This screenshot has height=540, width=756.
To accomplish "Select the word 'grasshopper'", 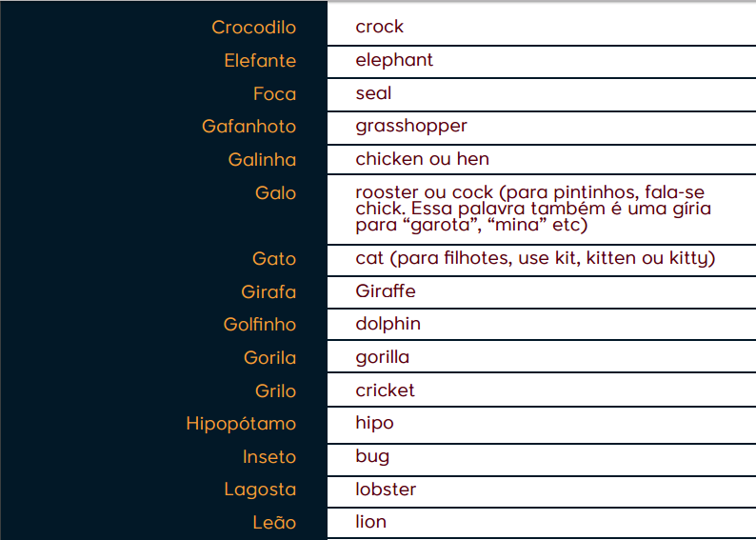I will tap(411, 126).
